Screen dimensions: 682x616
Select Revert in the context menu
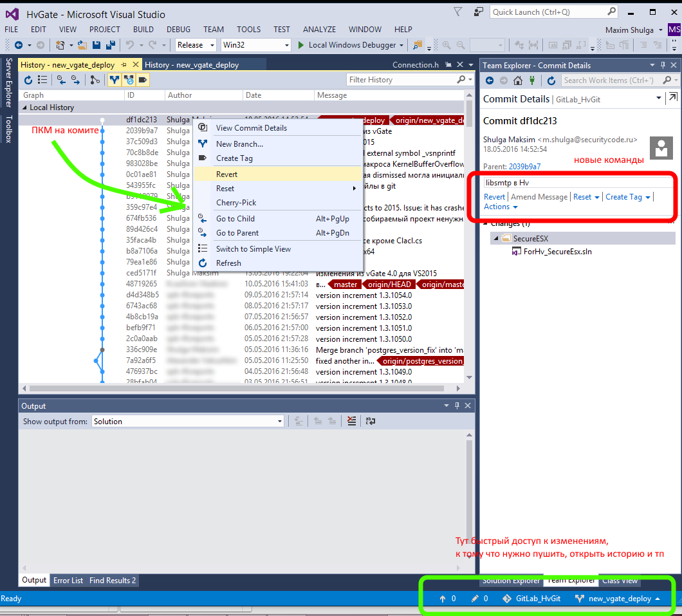coord(278,174)
